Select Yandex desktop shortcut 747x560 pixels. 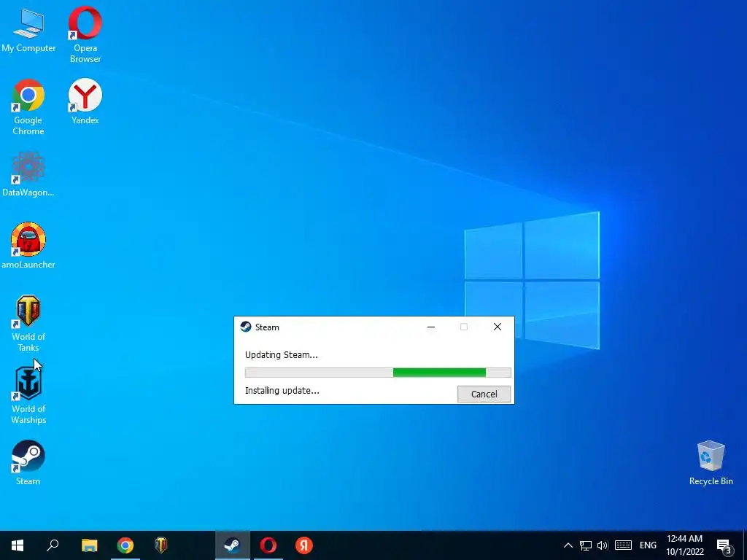click(x=85, y=102)
